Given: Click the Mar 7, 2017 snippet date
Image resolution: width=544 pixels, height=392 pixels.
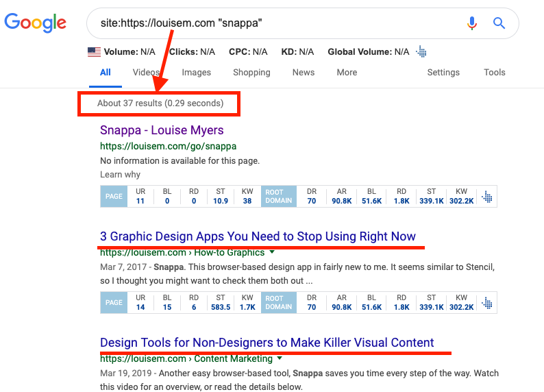Looking at the screenshot, I should point(123,267).
